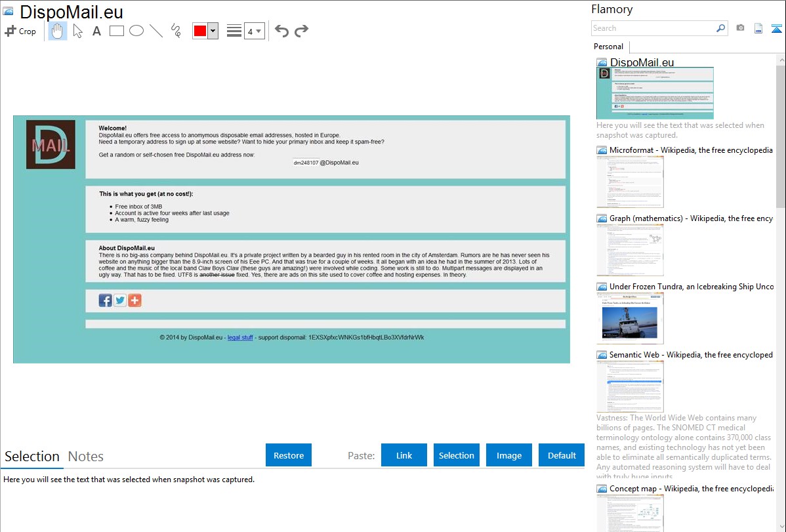Pick the text annotation tool
The height and width of the screenshot is (532, 786).
click(96, 31)
